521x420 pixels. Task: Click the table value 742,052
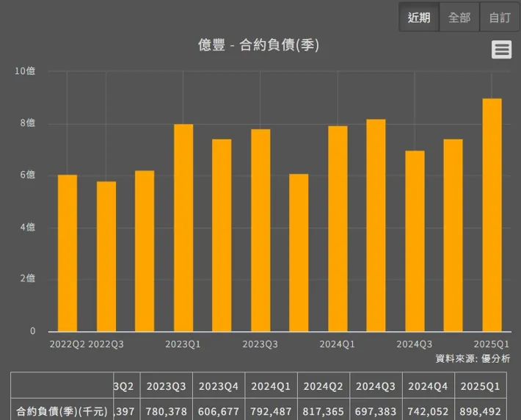pyautogui.click(x=428, y=412)
